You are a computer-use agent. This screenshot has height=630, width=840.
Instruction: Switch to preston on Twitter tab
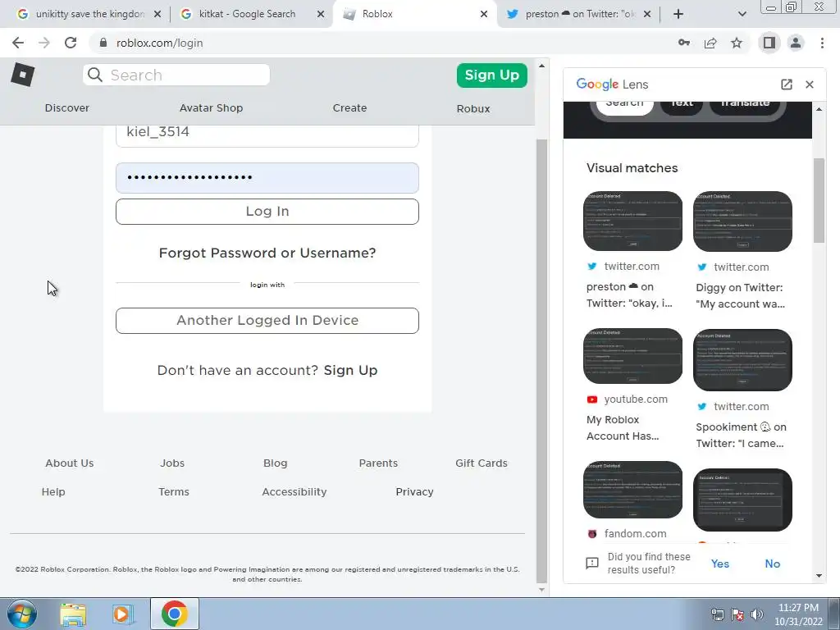pyautogui.click(x=577, y=14)
